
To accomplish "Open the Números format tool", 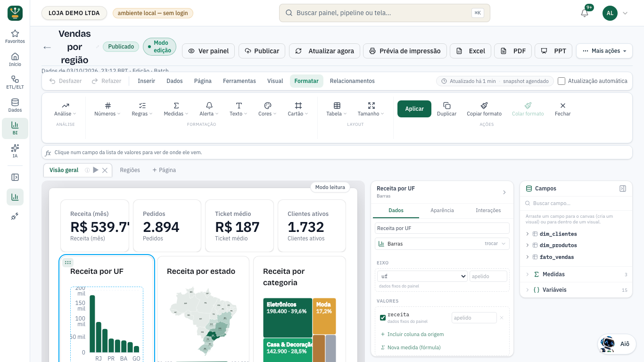I will pyautogui.click(x=107, y=109).
